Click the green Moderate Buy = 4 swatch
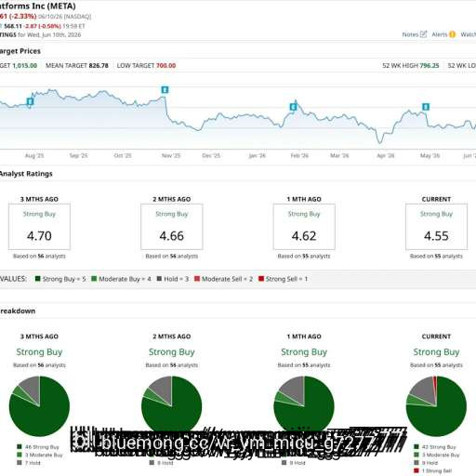Viewport: 476px width, 476px height. [94, 279]
